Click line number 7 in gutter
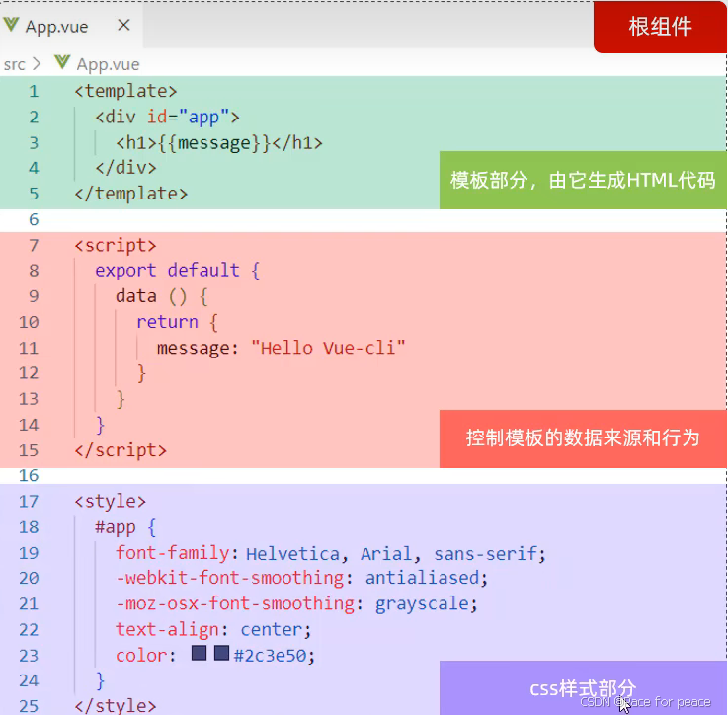728x715 pixels. click(34, 245)
